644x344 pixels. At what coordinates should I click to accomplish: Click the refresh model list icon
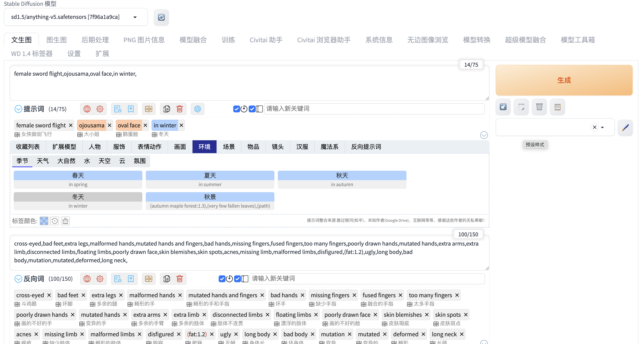coord(161,17)
